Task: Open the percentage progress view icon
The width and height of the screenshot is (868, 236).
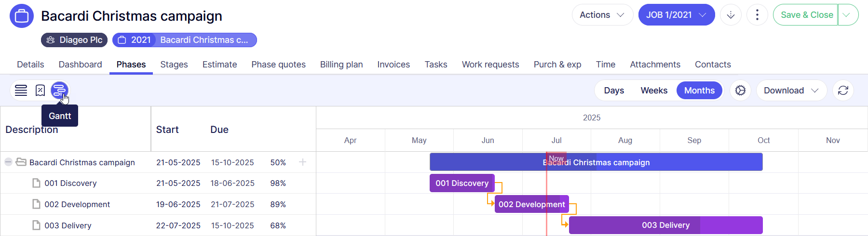Action: click(x=41, y=90)
